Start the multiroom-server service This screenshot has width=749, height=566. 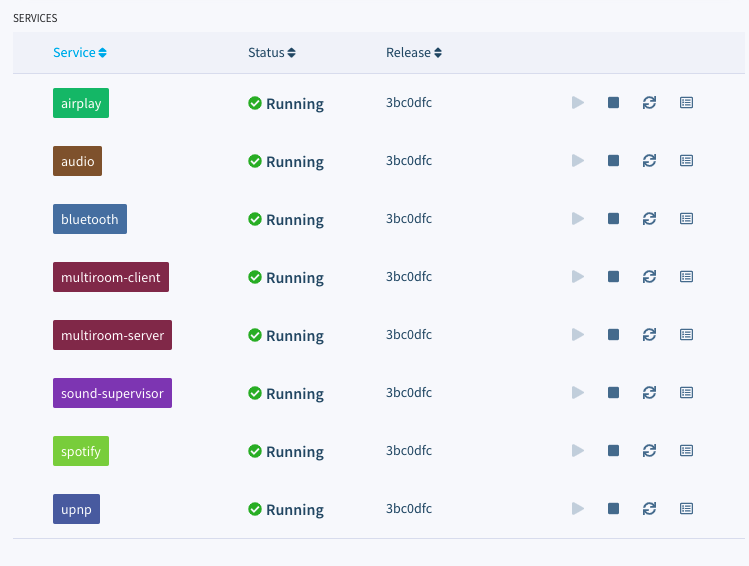578,334
